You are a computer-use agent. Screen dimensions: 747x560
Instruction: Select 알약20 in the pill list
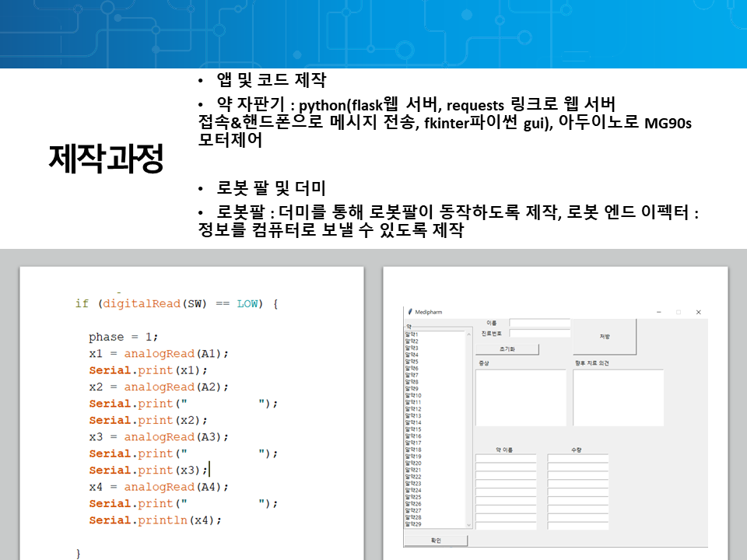(413, 463)
